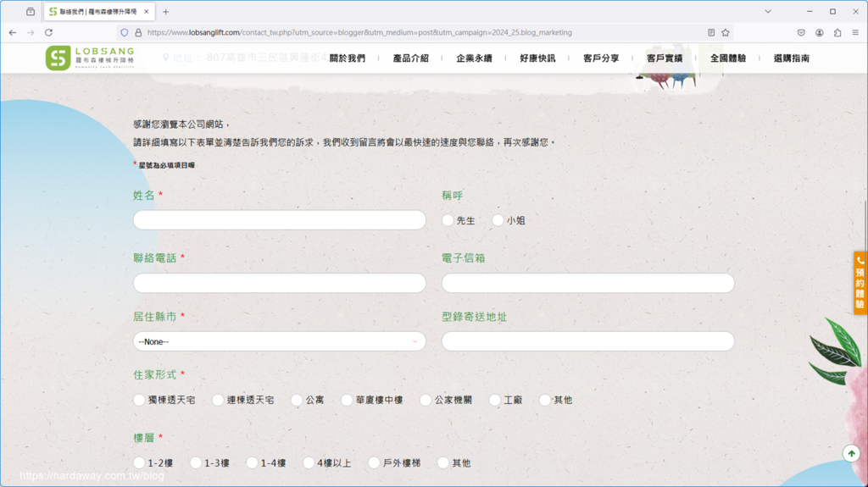Select the 小姐 radio button
Screen dimensions: 868x487
[498, 220]
